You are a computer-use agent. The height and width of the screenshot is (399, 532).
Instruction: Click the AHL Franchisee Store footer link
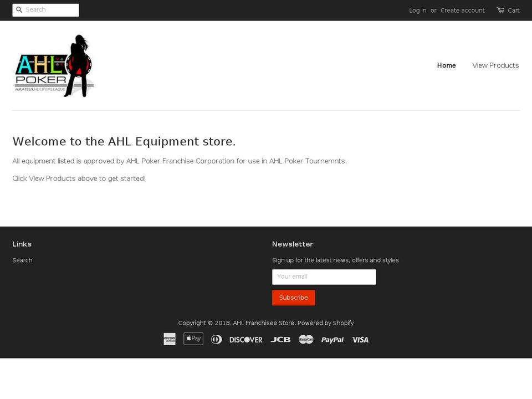[264, 323]
